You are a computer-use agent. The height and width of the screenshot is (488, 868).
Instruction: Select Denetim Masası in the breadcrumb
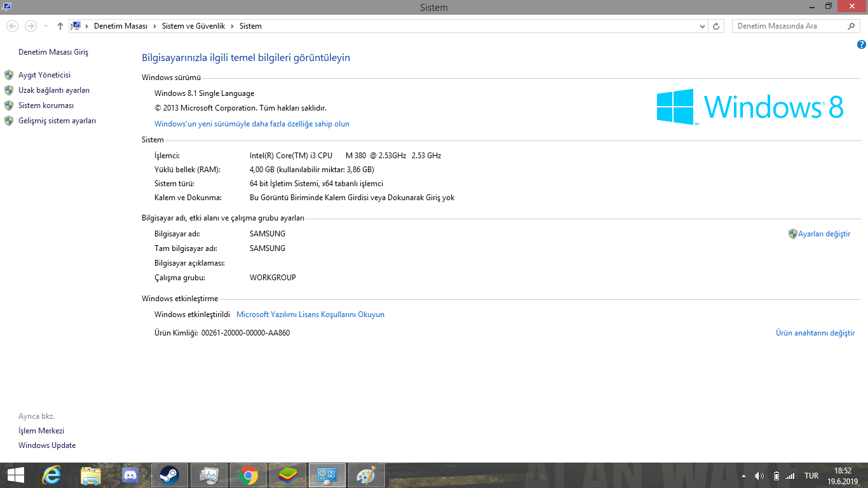tap(121, 26)
